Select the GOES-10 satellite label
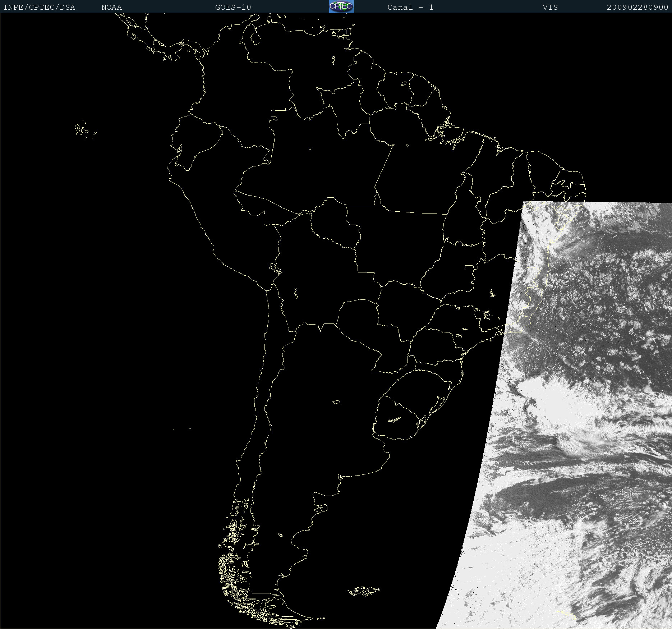The height and width of the screenshot is (629, 672). coord(233,7)
